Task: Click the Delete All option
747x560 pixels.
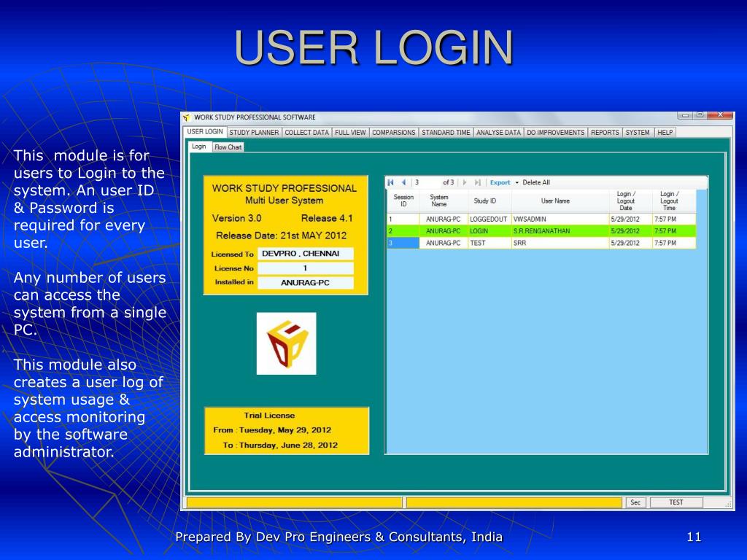Action: click(x=537, y=182)
